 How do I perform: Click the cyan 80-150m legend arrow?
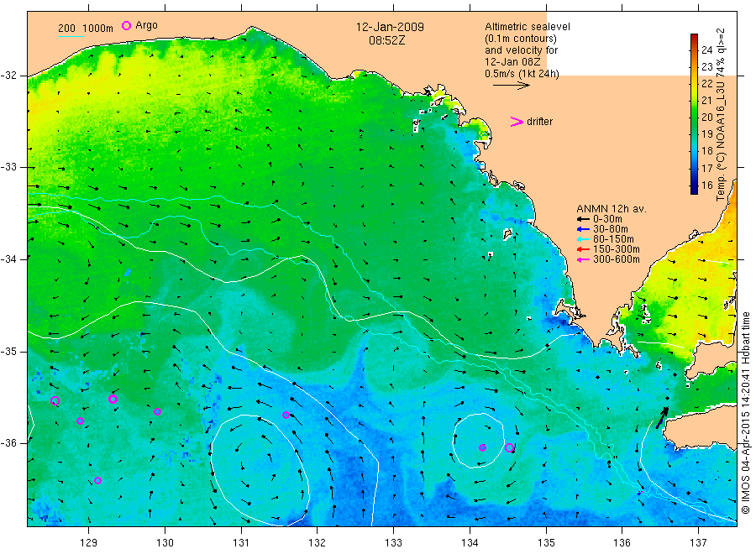coord(583,239)
